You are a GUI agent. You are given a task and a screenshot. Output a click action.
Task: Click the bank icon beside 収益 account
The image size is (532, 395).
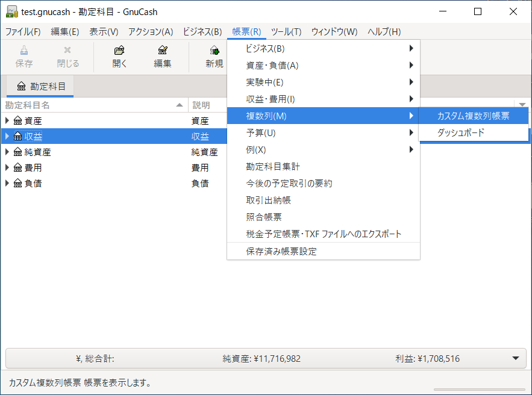(17, 136)
